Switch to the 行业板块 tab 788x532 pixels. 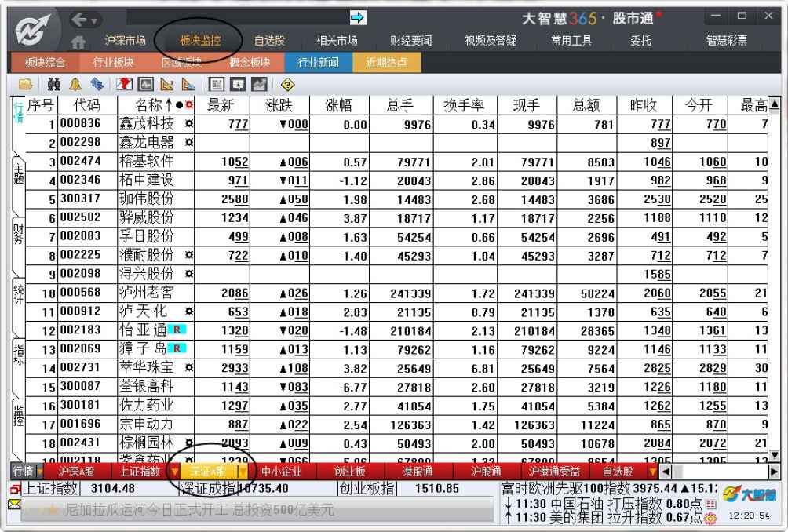113,63
